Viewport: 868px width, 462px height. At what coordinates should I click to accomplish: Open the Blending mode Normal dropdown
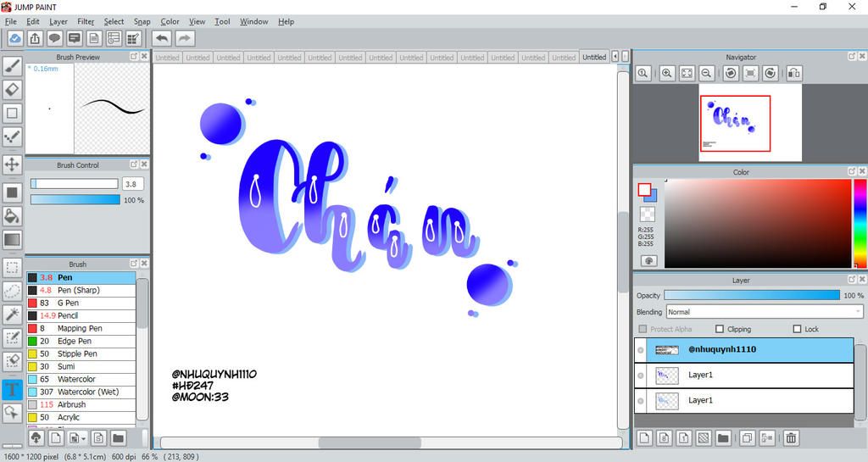coord(765,312)
